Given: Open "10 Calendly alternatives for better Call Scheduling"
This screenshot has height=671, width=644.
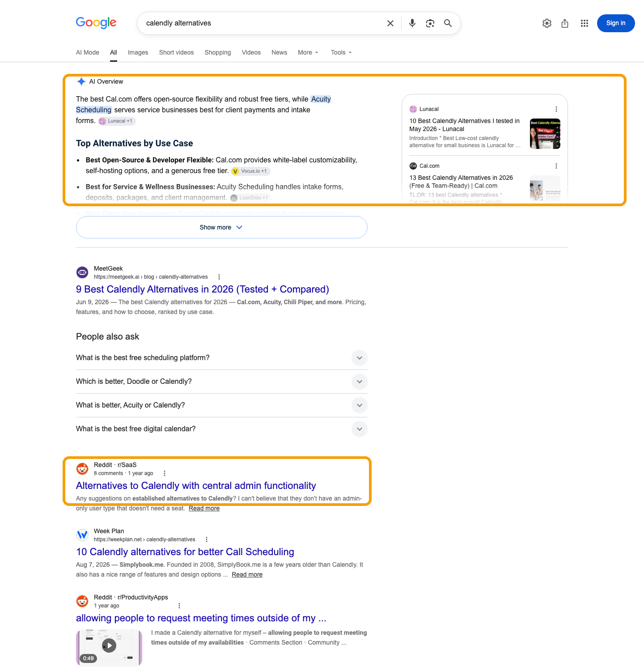Looking at the screenshot, I should 185,552.
